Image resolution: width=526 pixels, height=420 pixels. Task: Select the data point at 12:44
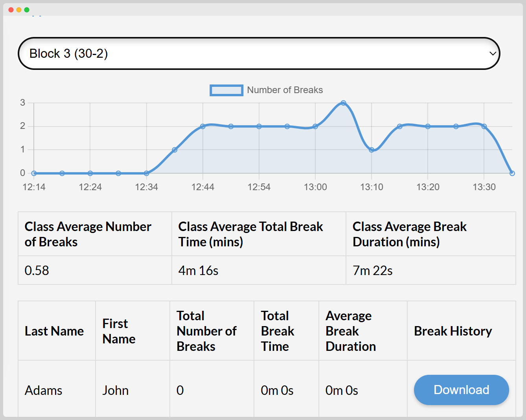click(x=203, y=126)
